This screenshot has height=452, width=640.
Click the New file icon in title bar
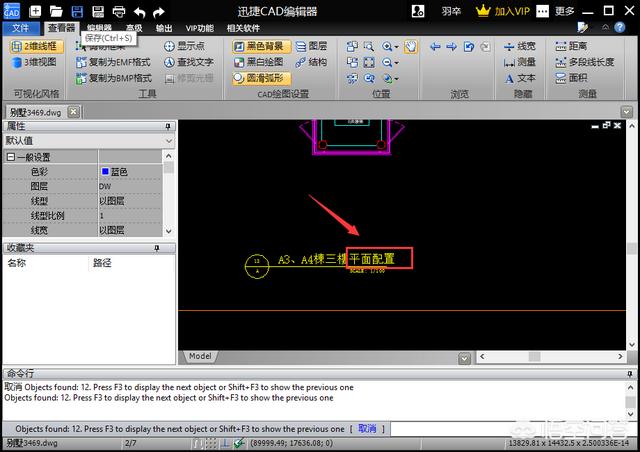click(x=35, y=11)
